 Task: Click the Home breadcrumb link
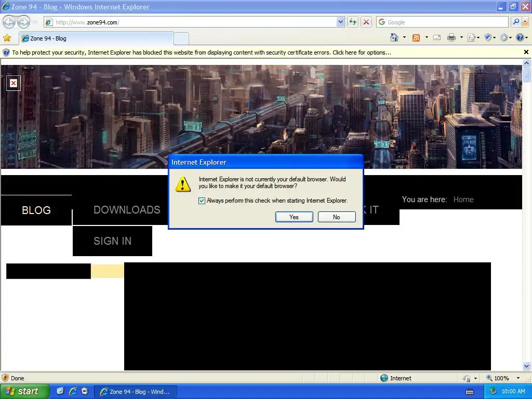tap(463, 199)
